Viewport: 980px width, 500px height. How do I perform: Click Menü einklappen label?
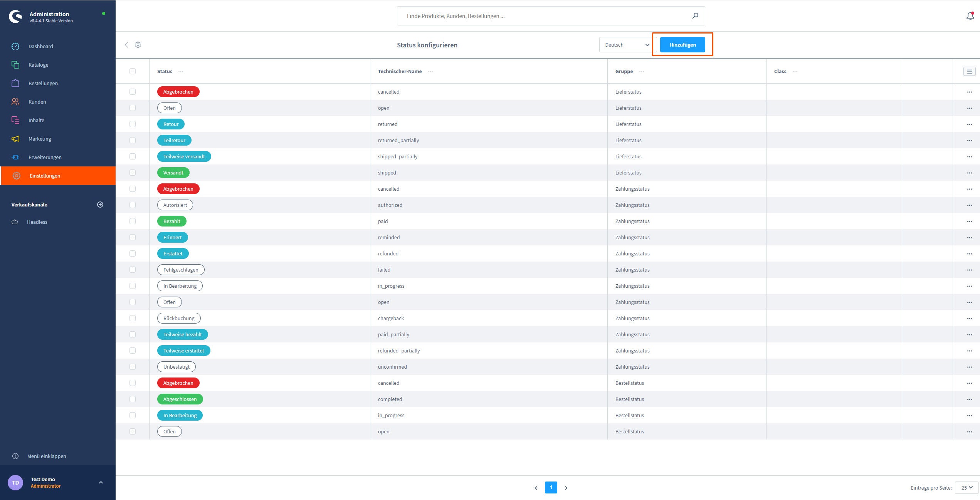click(47, 456)
